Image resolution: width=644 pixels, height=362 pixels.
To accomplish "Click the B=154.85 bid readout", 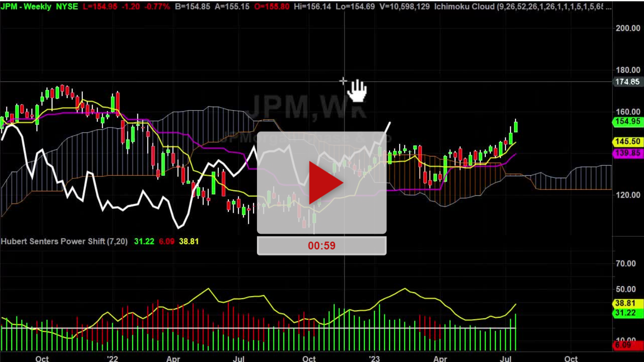I will [192, 7].
